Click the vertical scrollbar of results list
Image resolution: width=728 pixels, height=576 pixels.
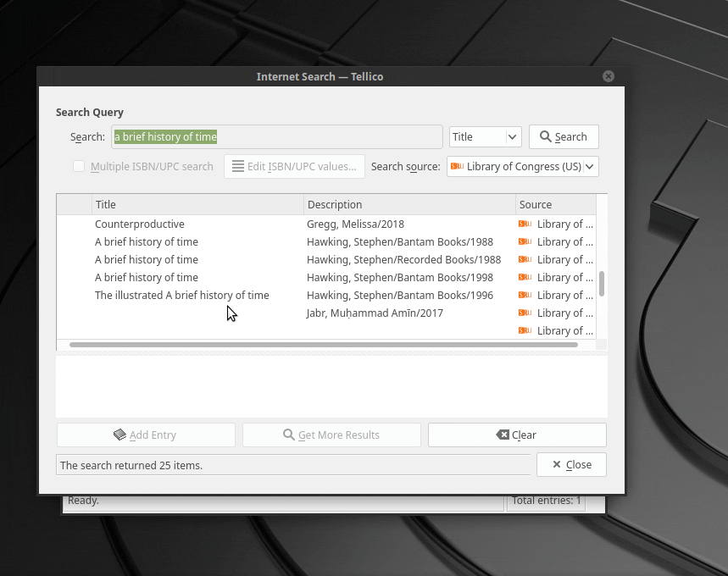(x=602, y=284)
